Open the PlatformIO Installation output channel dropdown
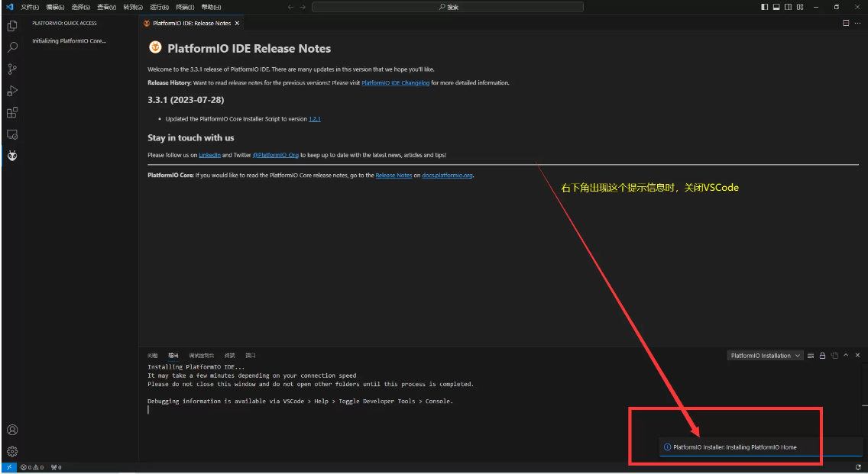Viewport: 868px width, 474px height. [765, 356]
